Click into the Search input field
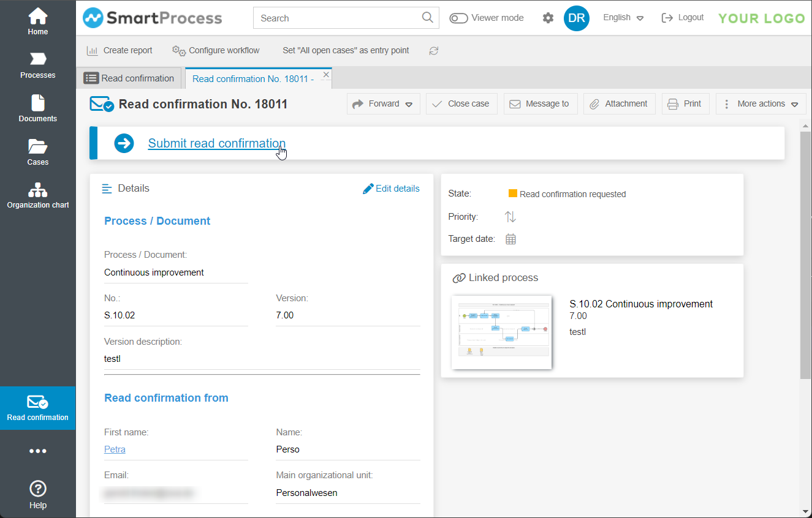 point(339,18)
